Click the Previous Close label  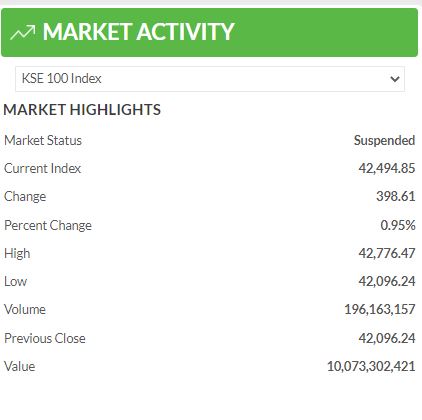45,338
